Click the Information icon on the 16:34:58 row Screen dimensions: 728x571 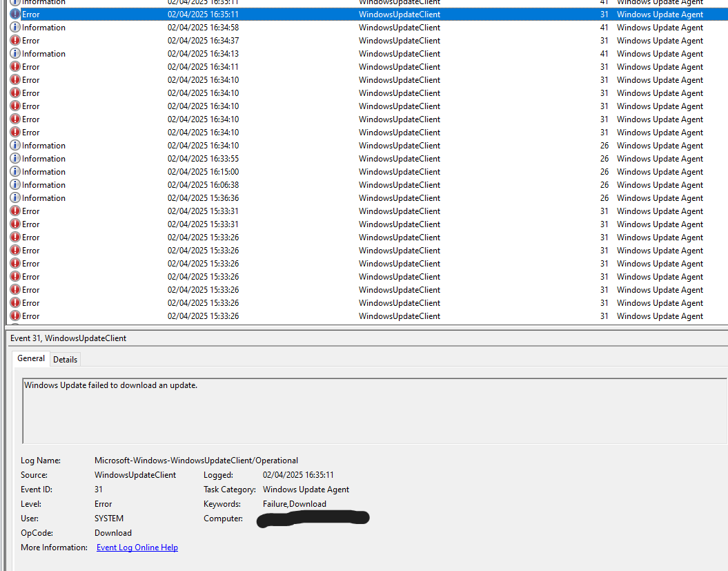(x=15, y=28)
